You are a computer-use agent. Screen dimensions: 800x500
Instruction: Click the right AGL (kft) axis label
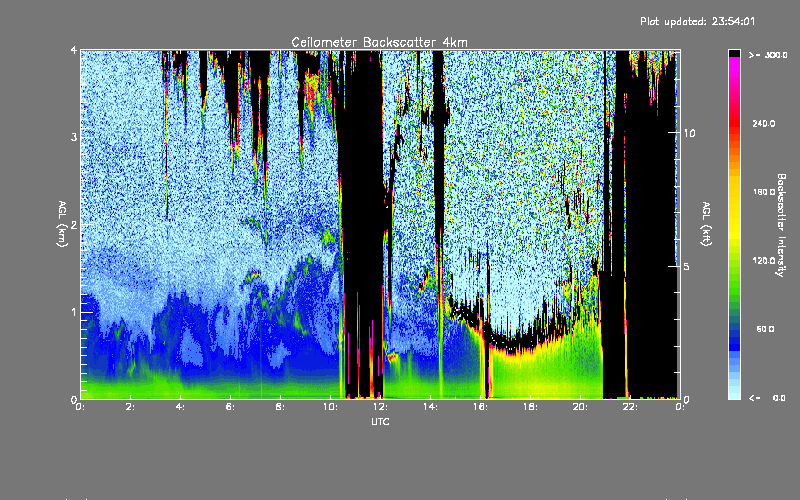tap(706, 223)
